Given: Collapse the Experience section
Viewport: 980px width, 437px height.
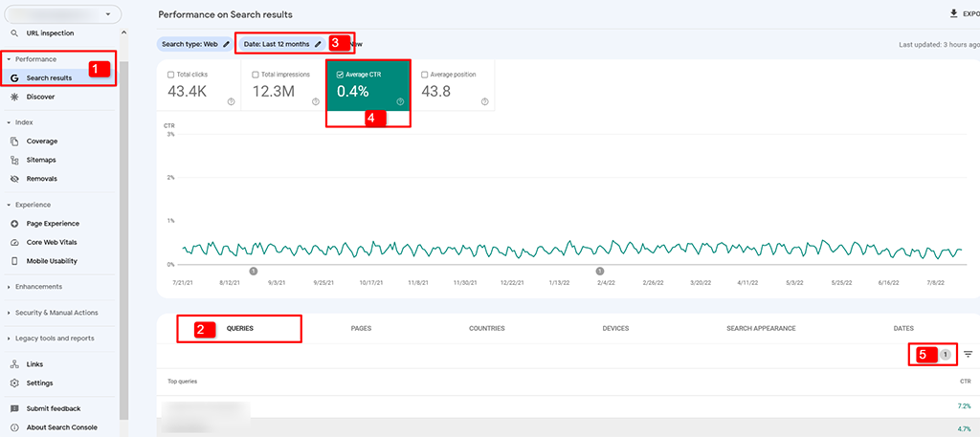Looking at the screenshot, I should [9, 205].
